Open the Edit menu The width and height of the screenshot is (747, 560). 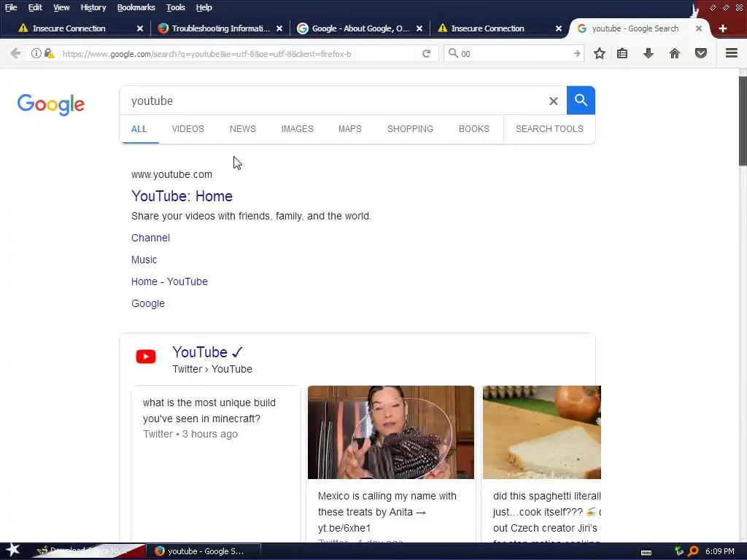coord(35,7)
